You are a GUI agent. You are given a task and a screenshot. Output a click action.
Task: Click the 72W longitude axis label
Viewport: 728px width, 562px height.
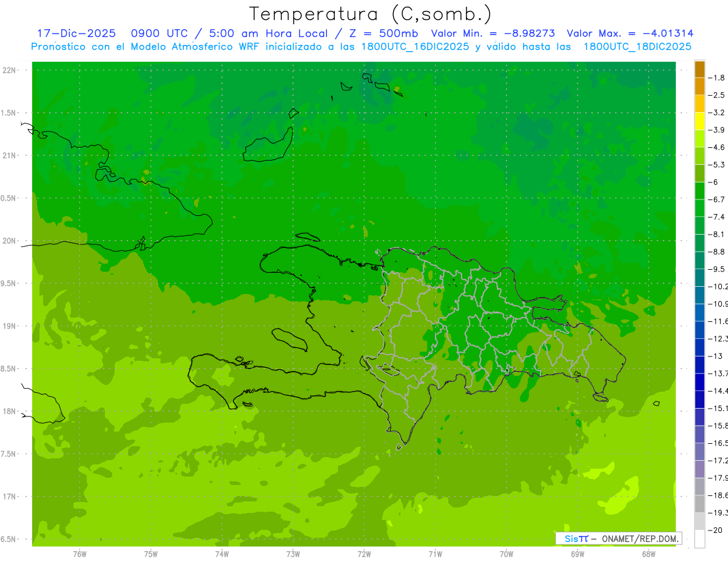[x=364, y=554]
